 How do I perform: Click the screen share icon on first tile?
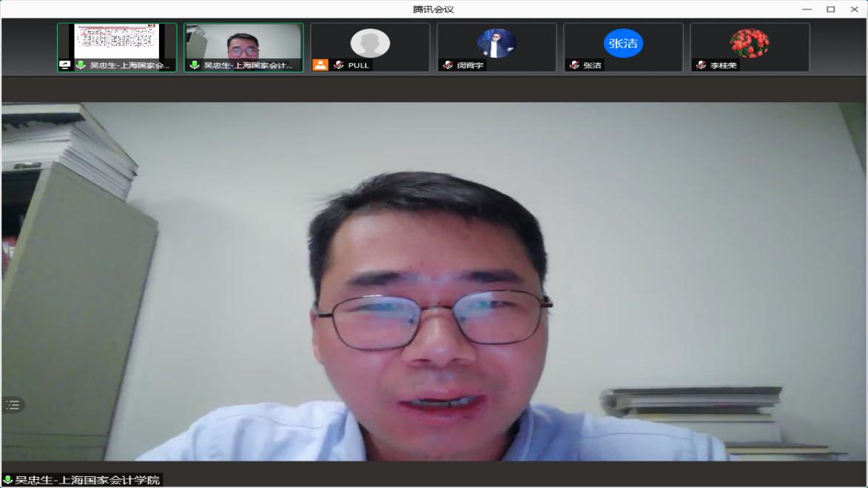tap(65, 65)
